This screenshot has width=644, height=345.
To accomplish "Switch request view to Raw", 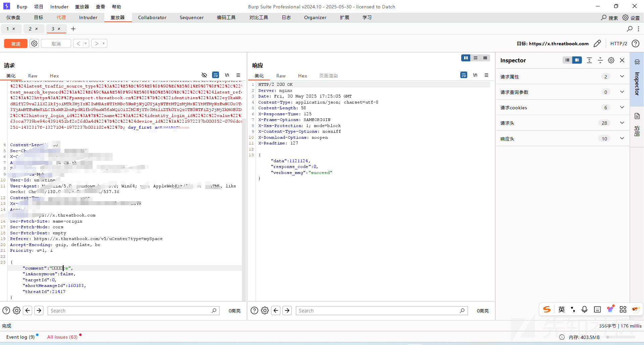I will [x=33, y=76].
